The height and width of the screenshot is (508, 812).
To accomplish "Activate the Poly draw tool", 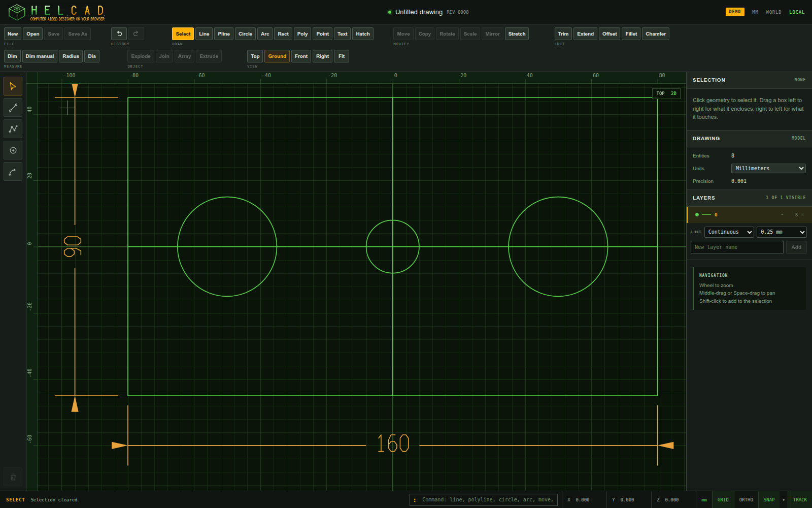I will 302,34.
